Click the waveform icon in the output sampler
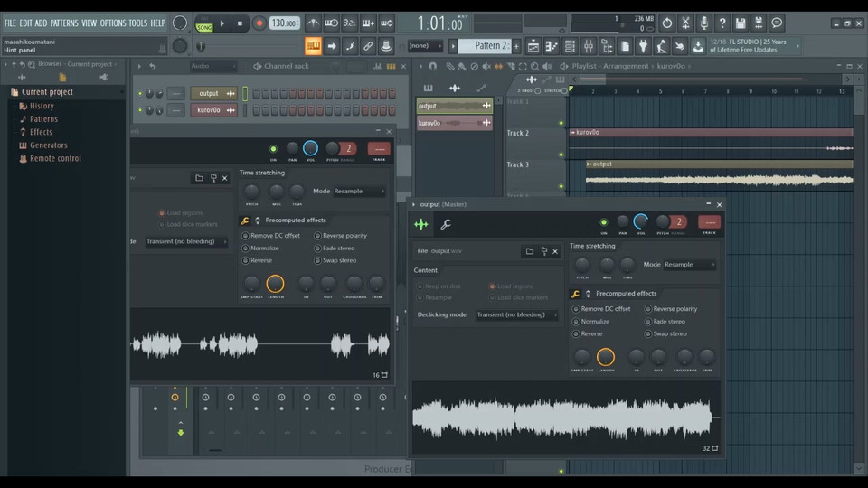Image resolution: width=868 pixels, height=488 pixels. pyautogui.click(x=421, y=224)
